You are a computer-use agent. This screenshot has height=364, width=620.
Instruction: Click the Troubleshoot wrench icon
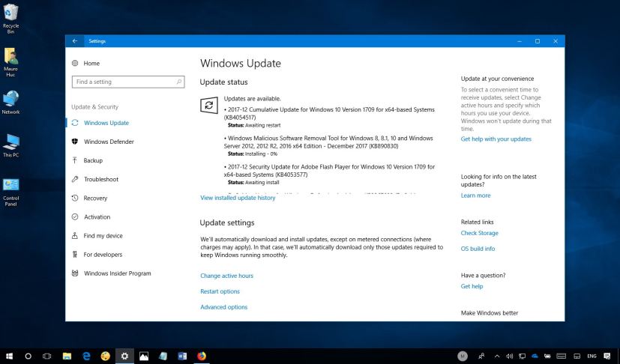coord(75,179)
